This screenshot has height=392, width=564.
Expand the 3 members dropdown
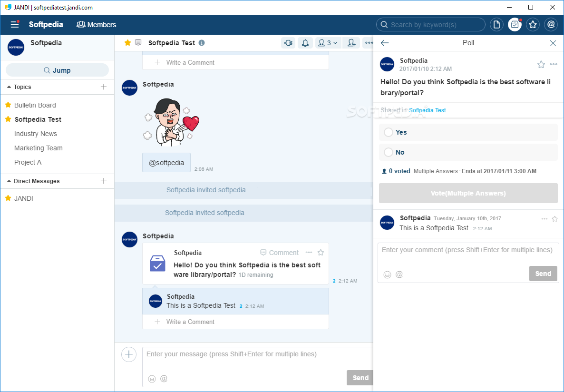[x=328, y=43]
